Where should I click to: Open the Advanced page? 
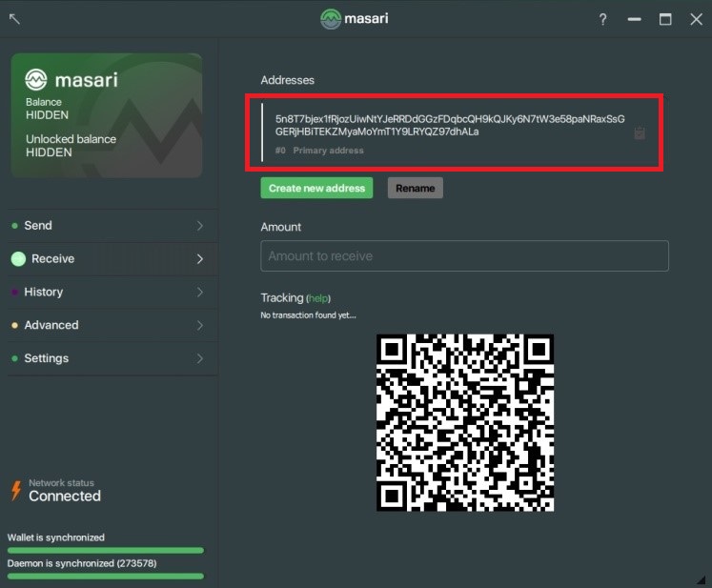pos(112,325)
